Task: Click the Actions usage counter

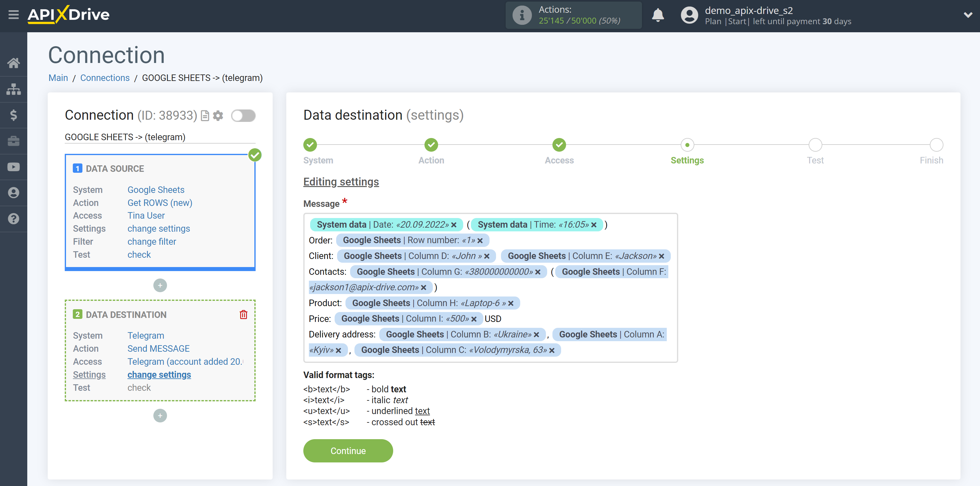Action: point(579,20)
